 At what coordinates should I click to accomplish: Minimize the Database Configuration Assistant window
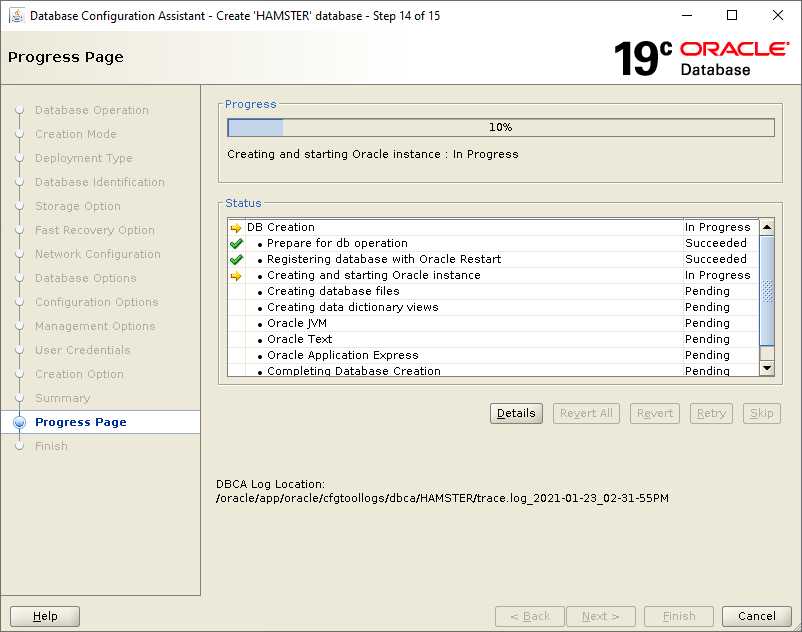coord(687,15)
